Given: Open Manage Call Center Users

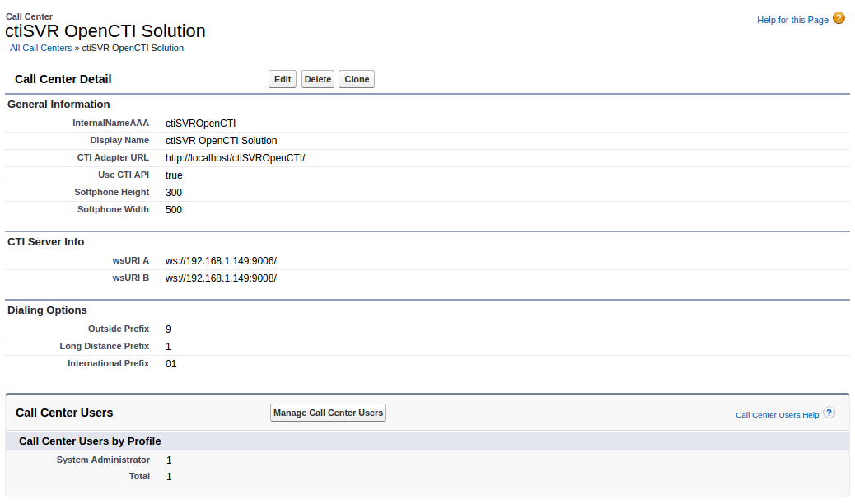Looking at the screenshot, I should click(328, 413).
